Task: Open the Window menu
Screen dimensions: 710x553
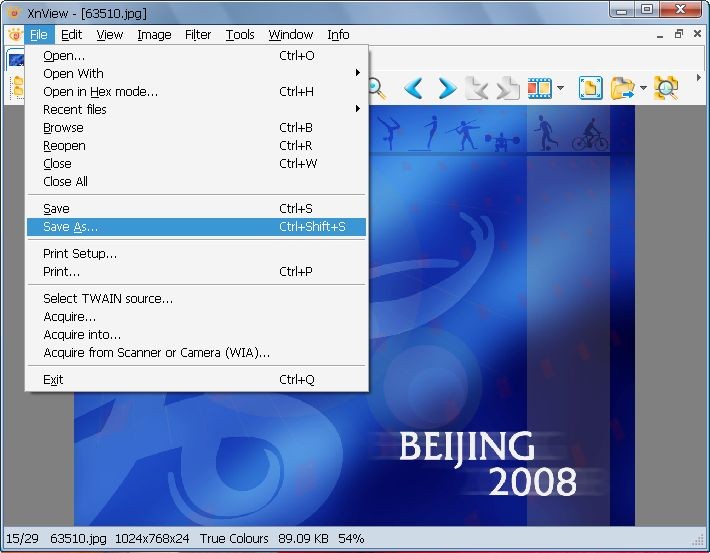Action: pos(291,35)
